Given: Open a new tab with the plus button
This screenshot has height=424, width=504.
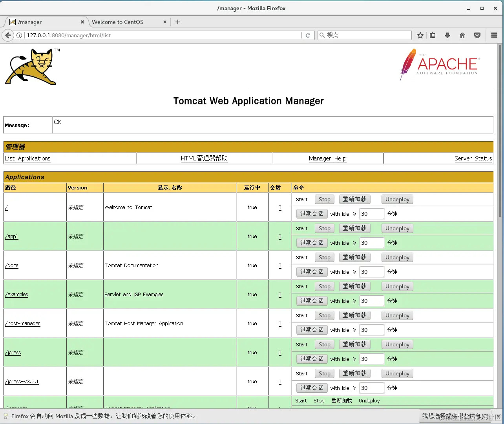Looking at the screenshot, I should click(178, 22).
